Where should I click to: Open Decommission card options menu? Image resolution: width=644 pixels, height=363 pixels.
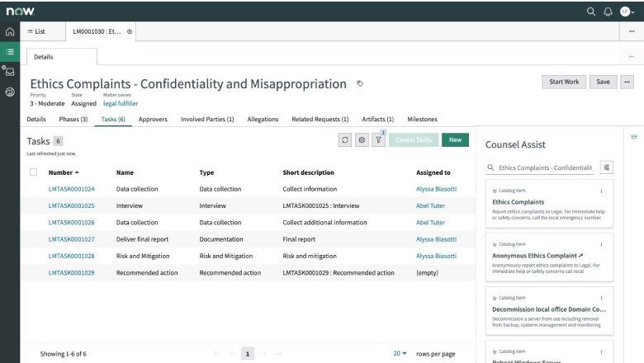click(x=601, y=298)
